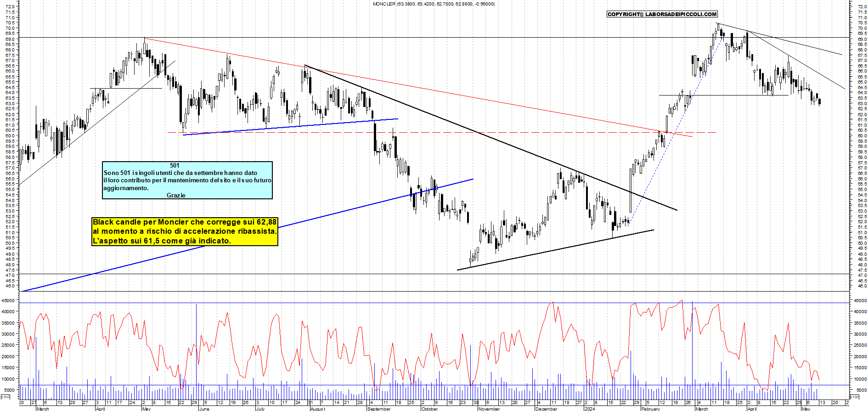Click the 'June' month label on the time axis
The width and height of the screenshot is (868, 411).
coord(204,409)
